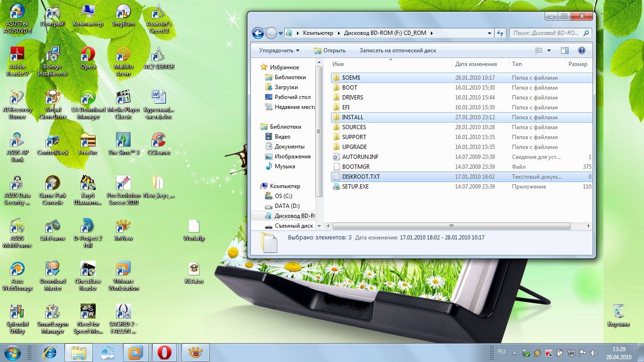Viewport: 644px width, 362px height.
Task: Expand the address bar history dropdown
Action: [489, 33]
